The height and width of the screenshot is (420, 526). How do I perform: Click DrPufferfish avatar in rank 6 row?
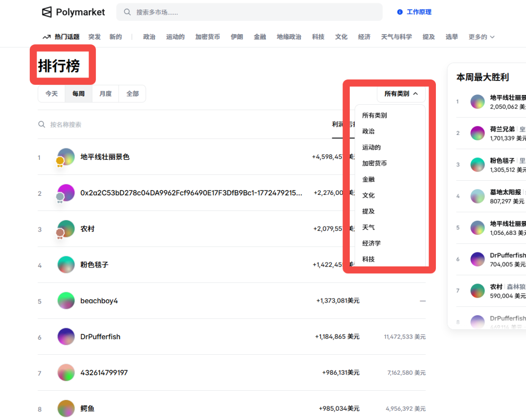pos(66,336)
